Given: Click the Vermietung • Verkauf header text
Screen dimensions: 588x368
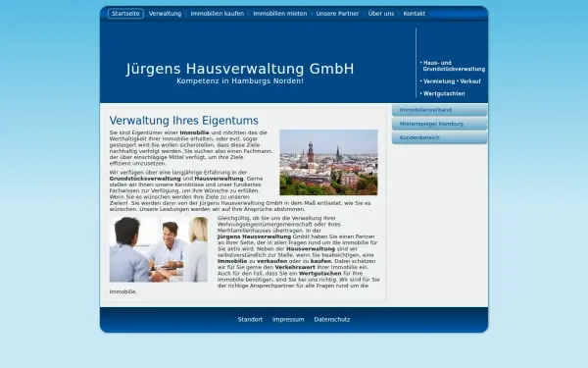Looking at the screenshot, I should click(x=451, y=81).
